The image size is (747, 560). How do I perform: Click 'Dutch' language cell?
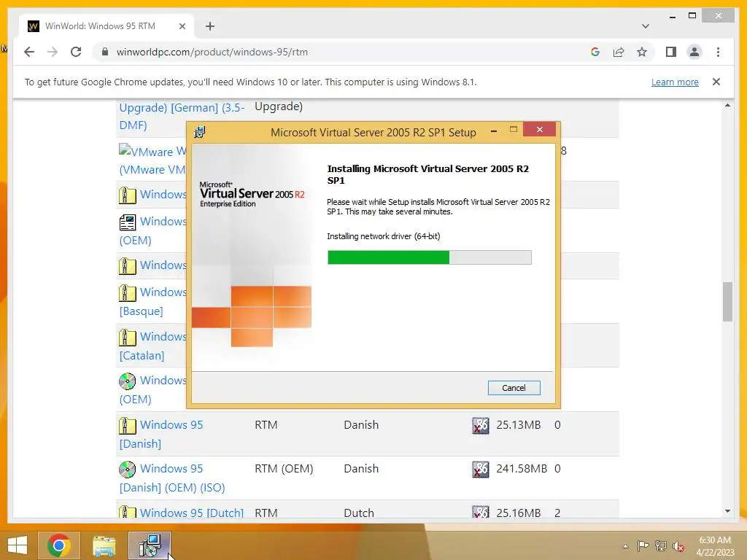(359, 513)
